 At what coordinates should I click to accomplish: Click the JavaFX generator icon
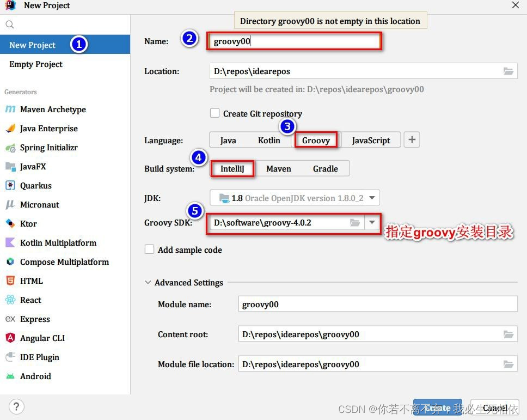point(10,167)
